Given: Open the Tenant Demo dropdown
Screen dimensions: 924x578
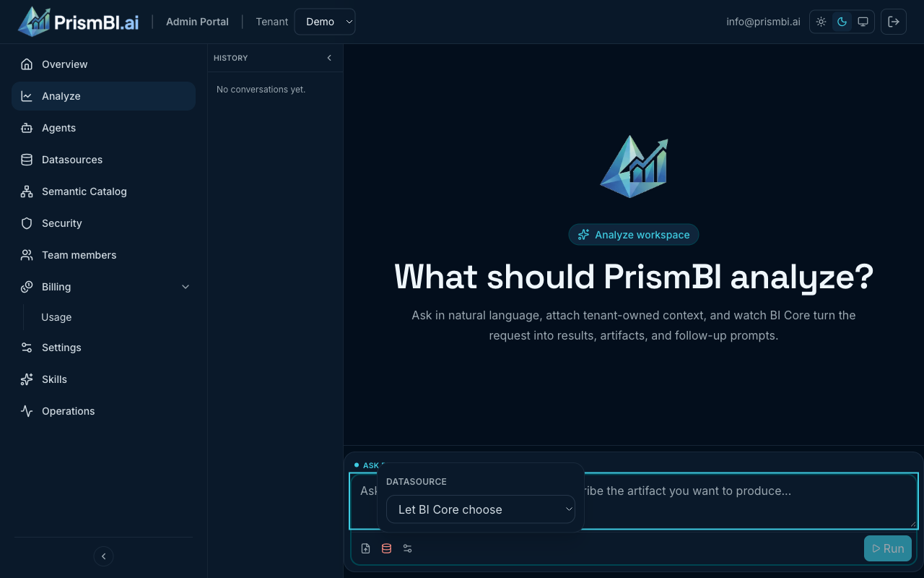Looking at the screenshot, I should [325, 22].
